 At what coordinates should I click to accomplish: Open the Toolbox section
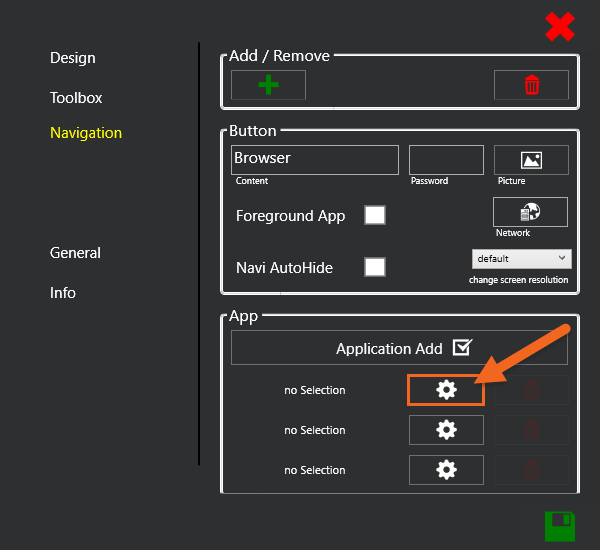[76, 98]
